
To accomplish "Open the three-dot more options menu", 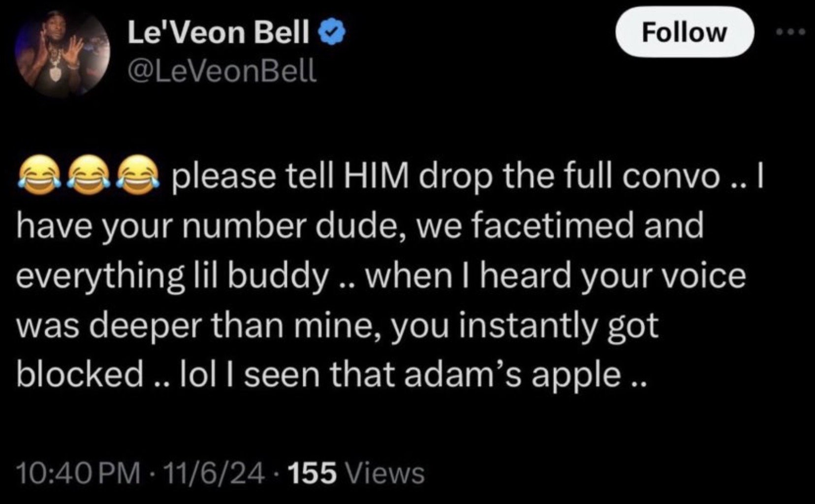I will coord(790,32).
